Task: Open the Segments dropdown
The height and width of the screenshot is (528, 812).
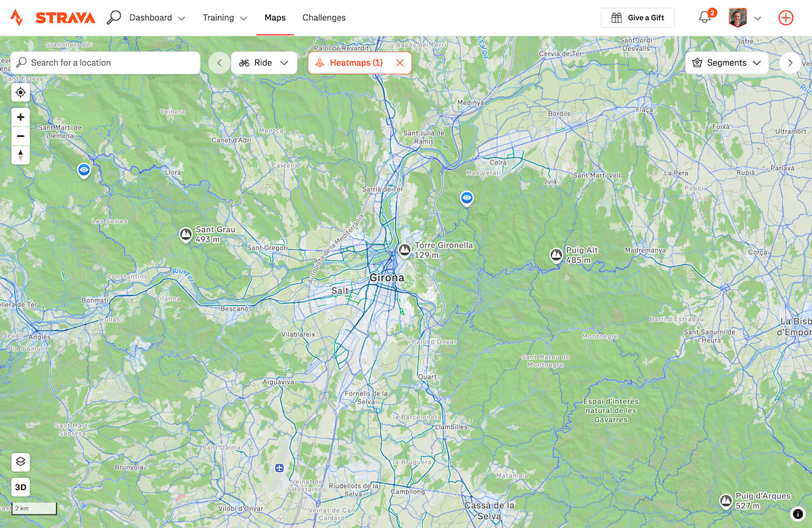Action: tap(727, 63)
